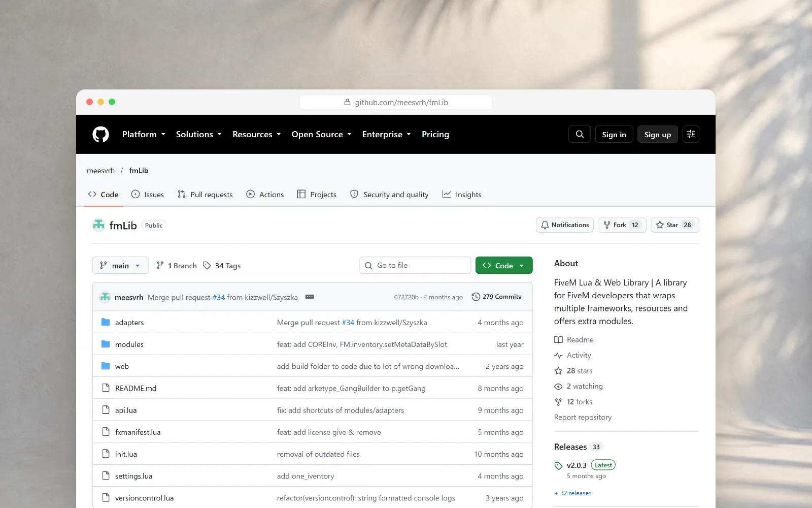
Task: Fork the repository with Fork button
Action: (x=622, y=225)
